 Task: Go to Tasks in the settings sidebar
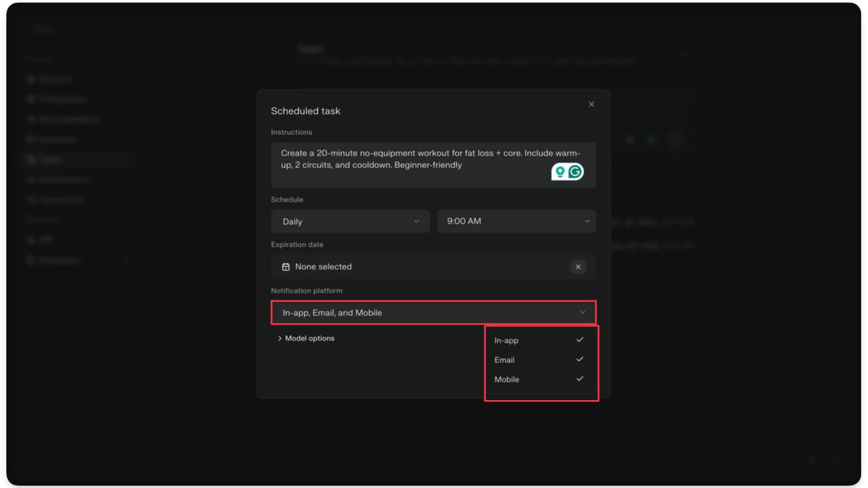coord(51,159)
